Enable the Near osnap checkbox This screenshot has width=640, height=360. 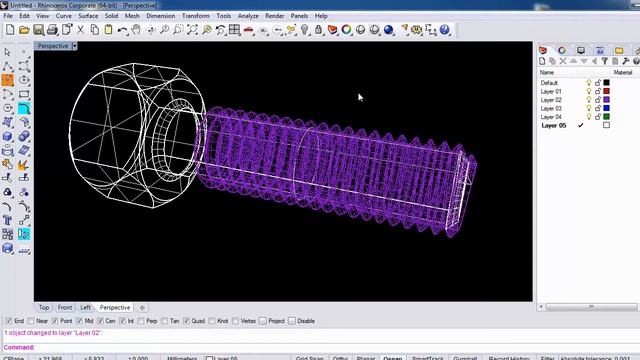(x=31, y=321)
